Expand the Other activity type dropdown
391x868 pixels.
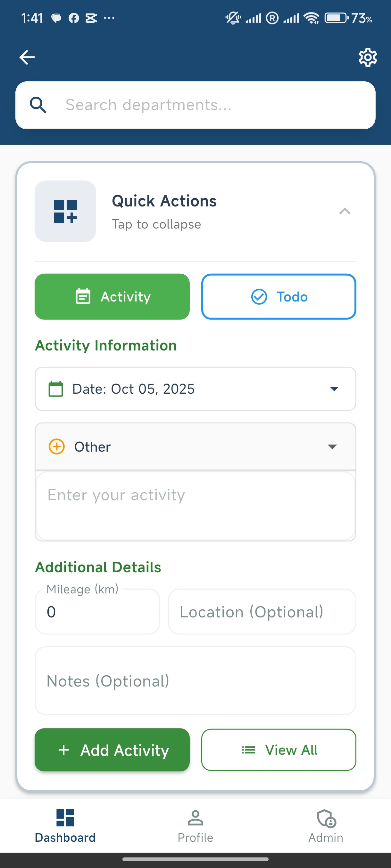click(332, 447)
